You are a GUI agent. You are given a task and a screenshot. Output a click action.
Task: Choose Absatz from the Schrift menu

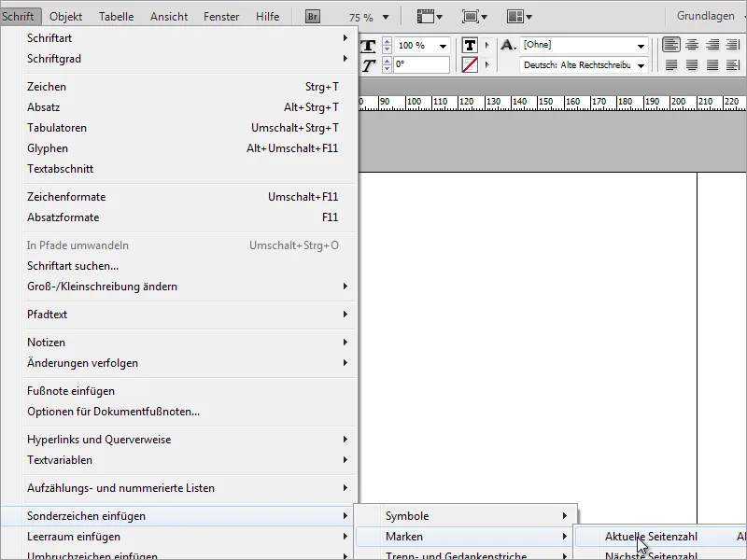pyautogui.click(x=190, y=107)
